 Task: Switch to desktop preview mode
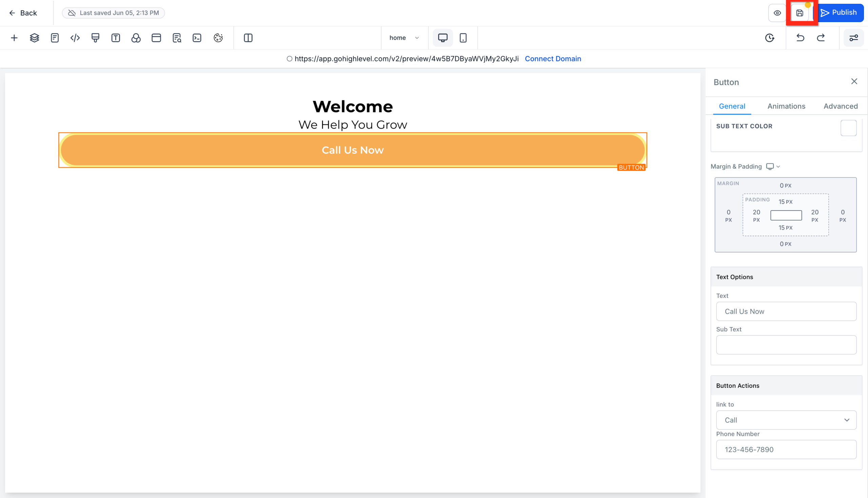(x=443, y=38)
